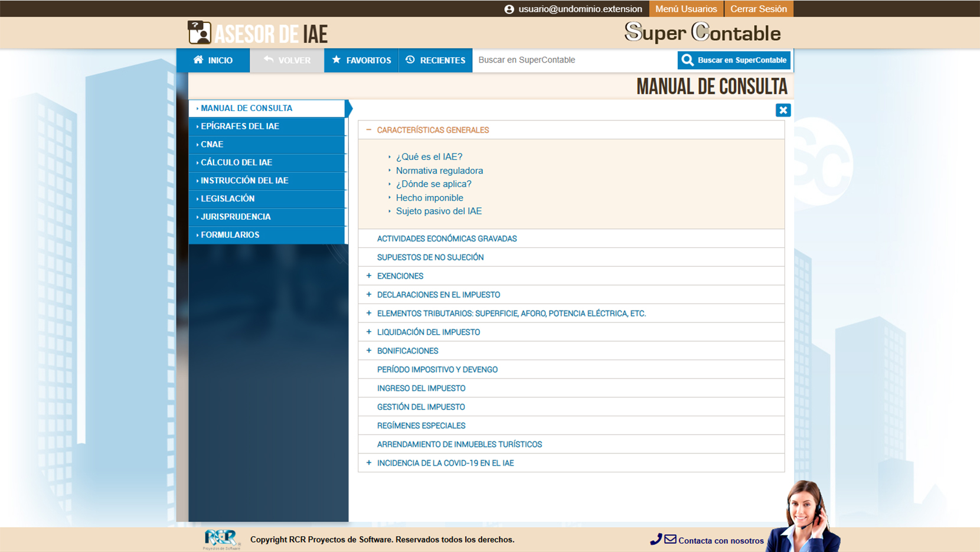Open ¿Dónde se aplica? link
The height and width of the screenshot is (552, 980).
[434, 184]
